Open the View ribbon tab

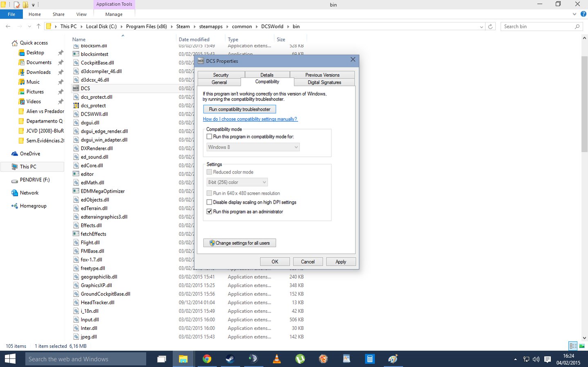(81, 14)
